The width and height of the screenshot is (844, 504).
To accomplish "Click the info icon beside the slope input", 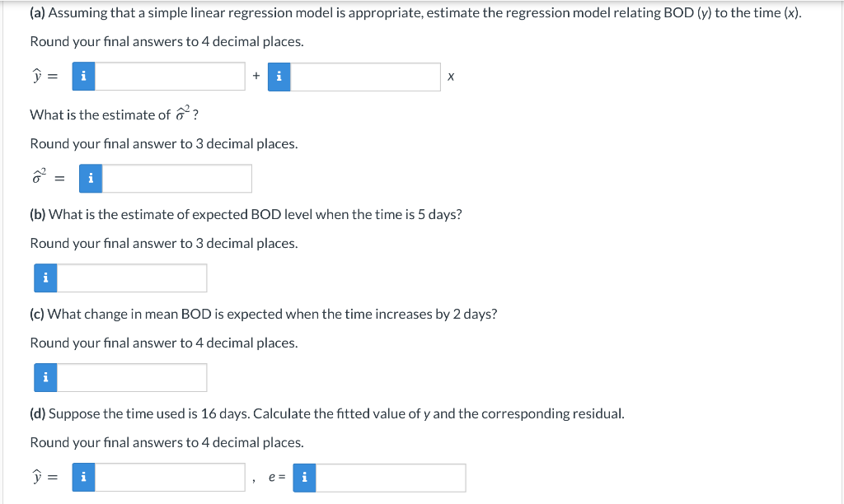I will tap(279, 76).
